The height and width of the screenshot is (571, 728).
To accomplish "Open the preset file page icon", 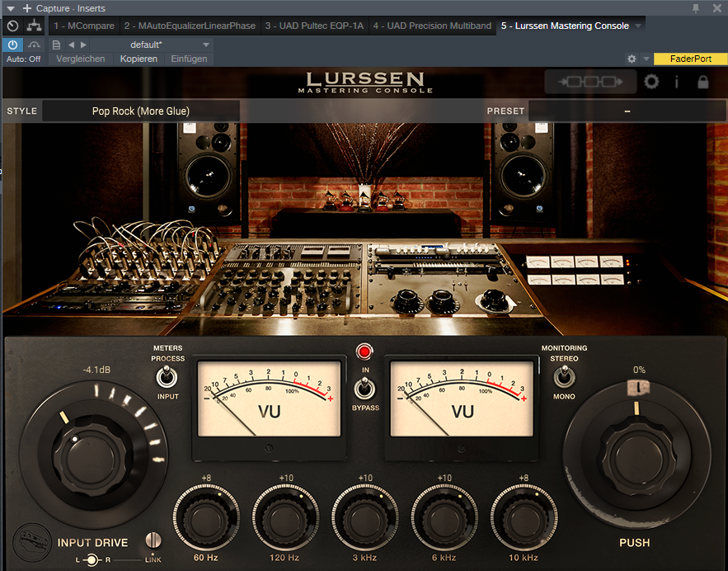I will (x=56, y=45).
